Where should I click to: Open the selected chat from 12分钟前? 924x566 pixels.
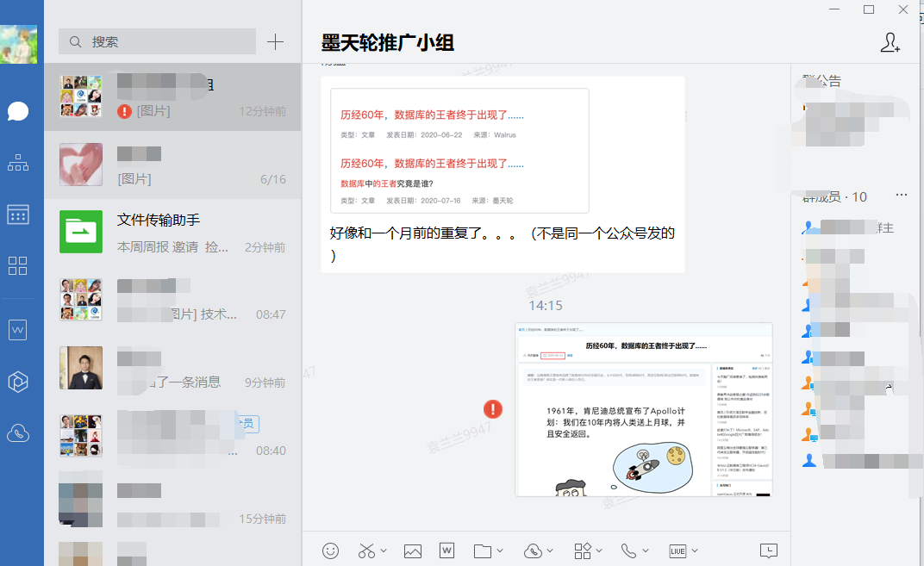(172, 97)
